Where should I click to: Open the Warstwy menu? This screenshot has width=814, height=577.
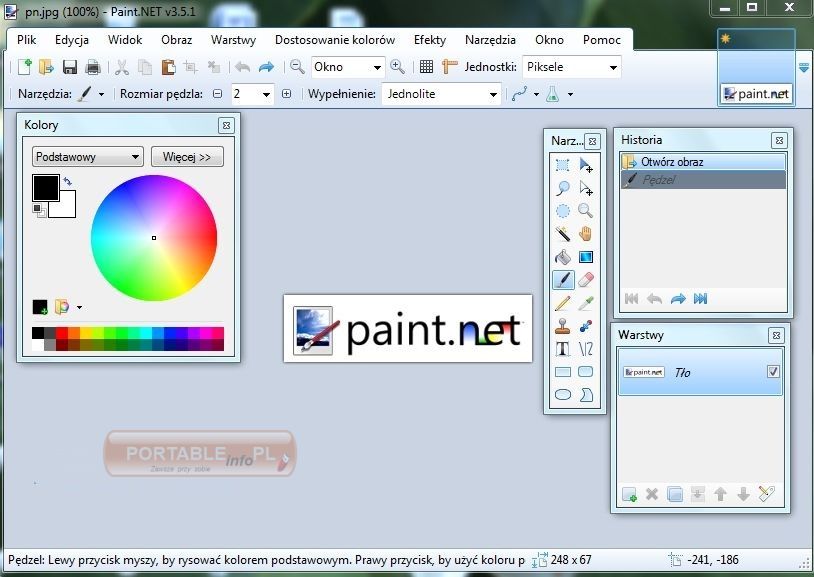tap(233, 40)
